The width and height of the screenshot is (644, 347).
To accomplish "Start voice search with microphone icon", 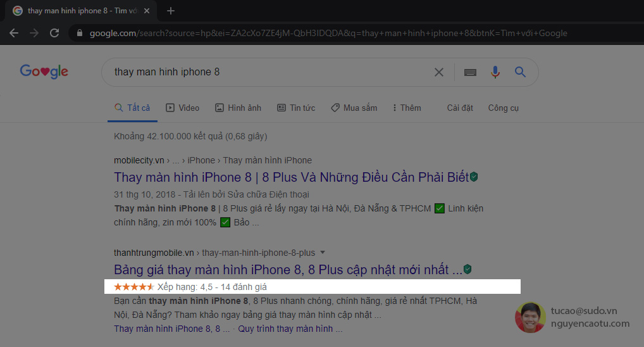I will pos(495,72).
